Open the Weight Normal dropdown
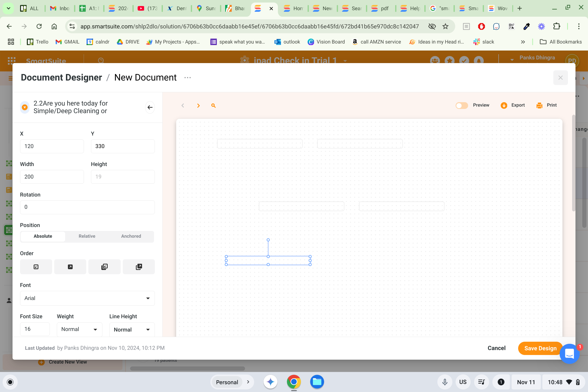This screenshot has height=392, width=588. tap(79, 329)
